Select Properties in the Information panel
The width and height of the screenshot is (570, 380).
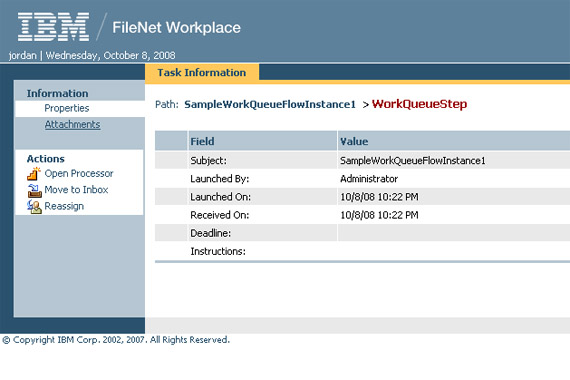[67, 108]
